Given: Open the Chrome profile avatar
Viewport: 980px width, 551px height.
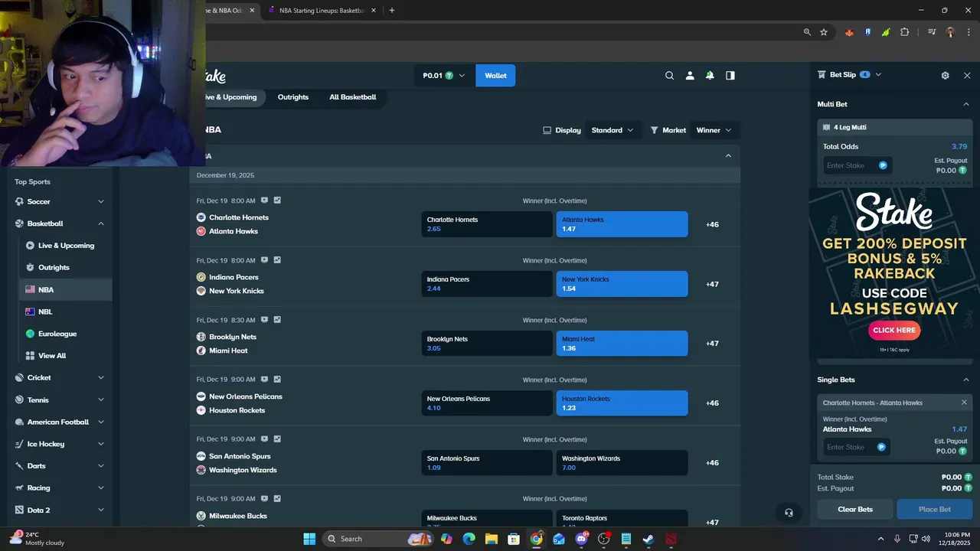Looking at the screenshot, I should (950, 32).
